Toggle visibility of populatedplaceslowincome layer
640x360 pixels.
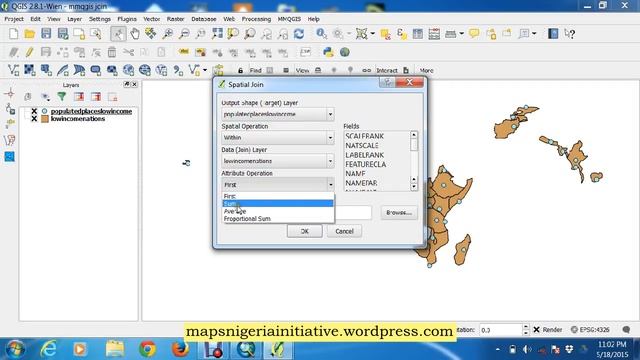[x=34, y=111]
